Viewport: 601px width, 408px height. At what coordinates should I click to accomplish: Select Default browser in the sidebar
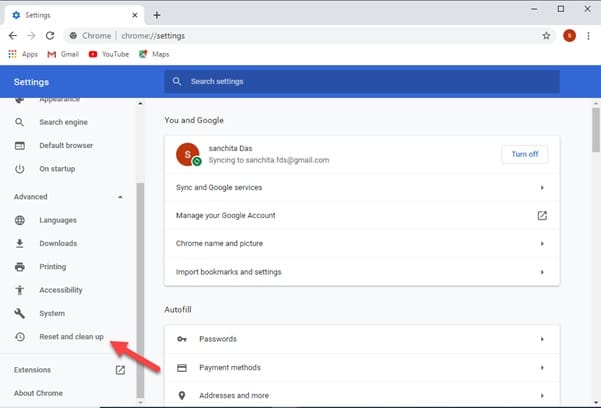click(66, 145)
